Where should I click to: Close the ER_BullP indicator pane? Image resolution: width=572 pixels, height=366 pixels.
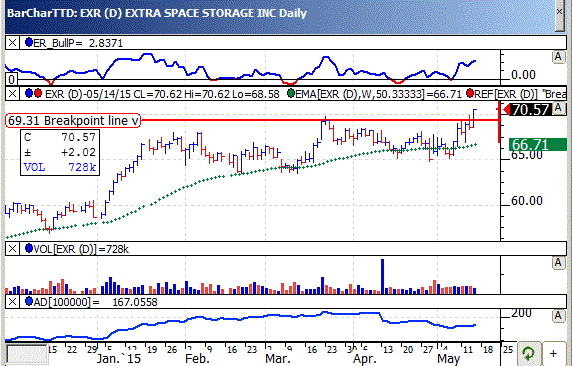tap(12, 43)
